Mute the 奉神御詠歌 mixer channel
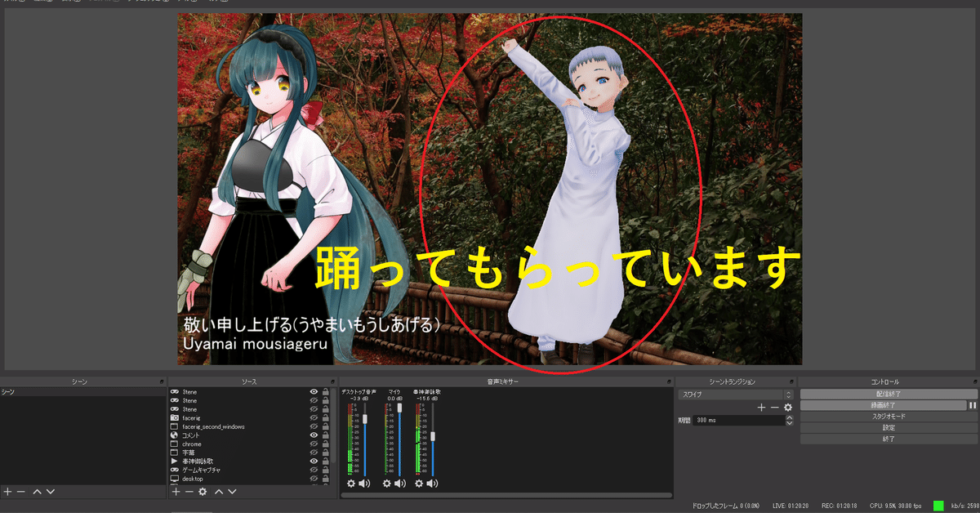This screenshot has width=980, height=513. [432, 484]
